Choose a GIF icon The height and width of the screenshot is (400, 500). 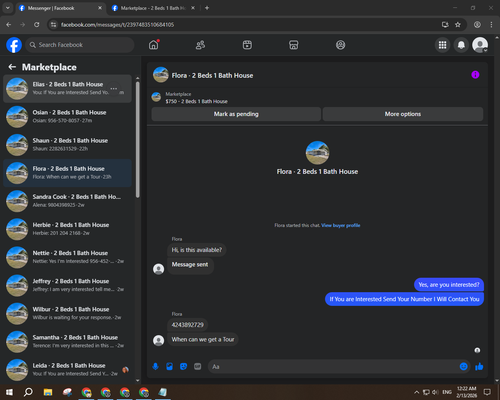pyautogui.click(x=198, y=367)
